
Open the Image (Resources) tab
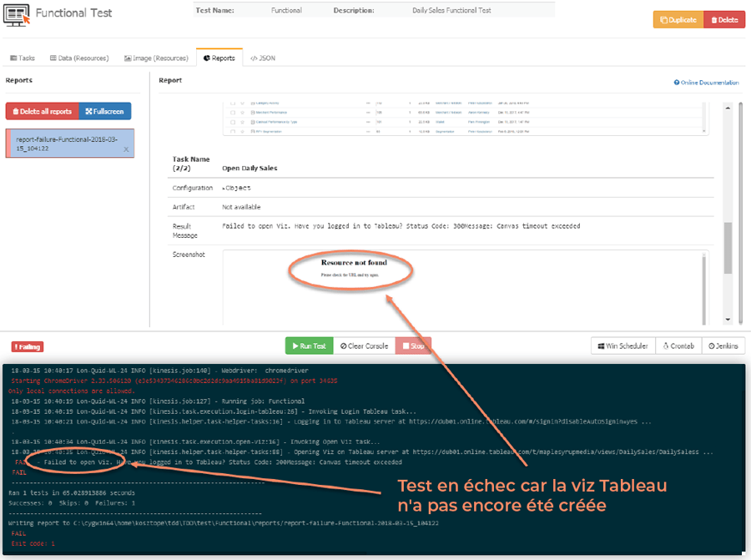click(156, 58)
